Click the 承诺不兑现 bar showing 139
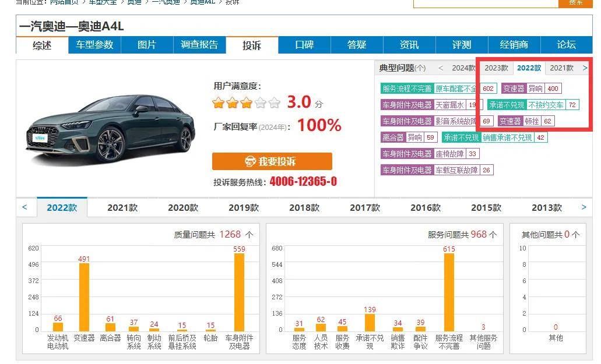 (x=370, y=323)
